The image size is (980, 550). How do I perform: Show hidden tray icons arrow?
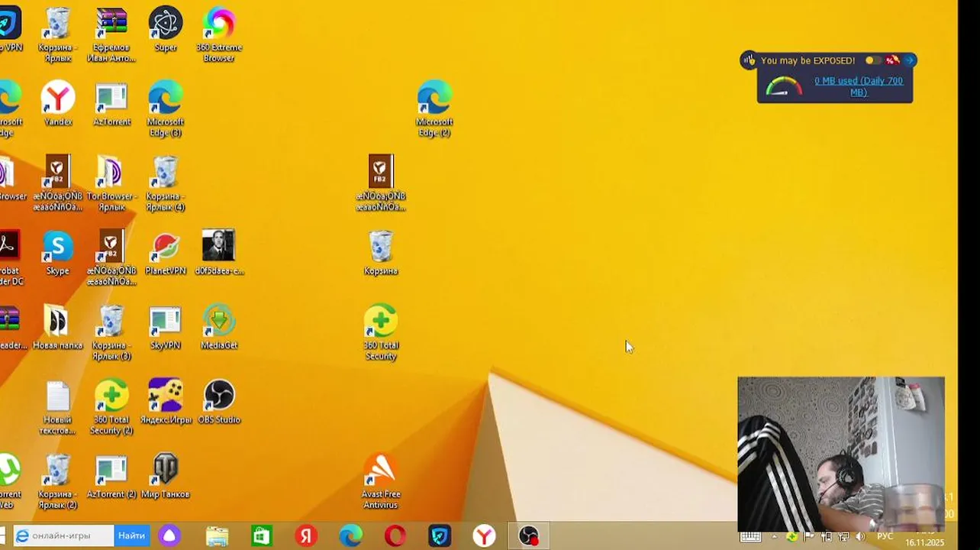(774, 536)
